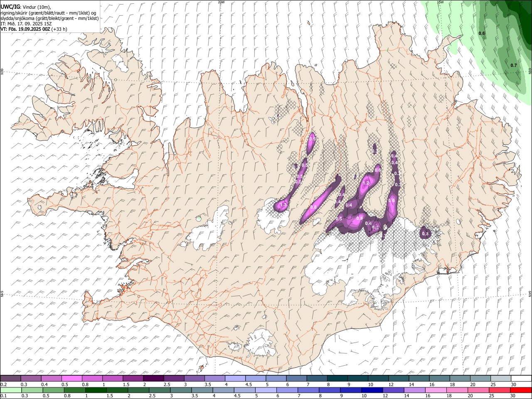The width and height of the screenshot is (532, 399).
Task: Click the 'VT: Fös. 19.09.2025 00Z (+33 h)' line
Action: (x=33, y=29)
